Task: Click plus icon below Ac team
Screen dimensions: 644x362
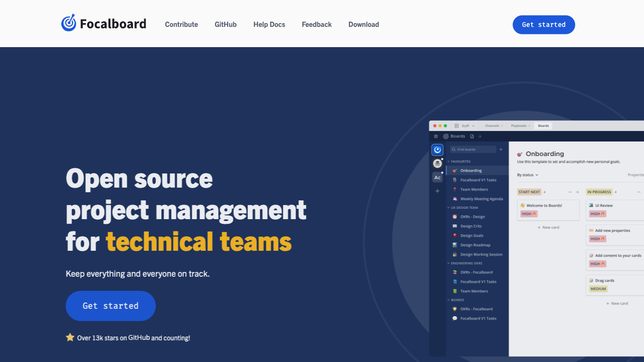Action: pos(438,191)
